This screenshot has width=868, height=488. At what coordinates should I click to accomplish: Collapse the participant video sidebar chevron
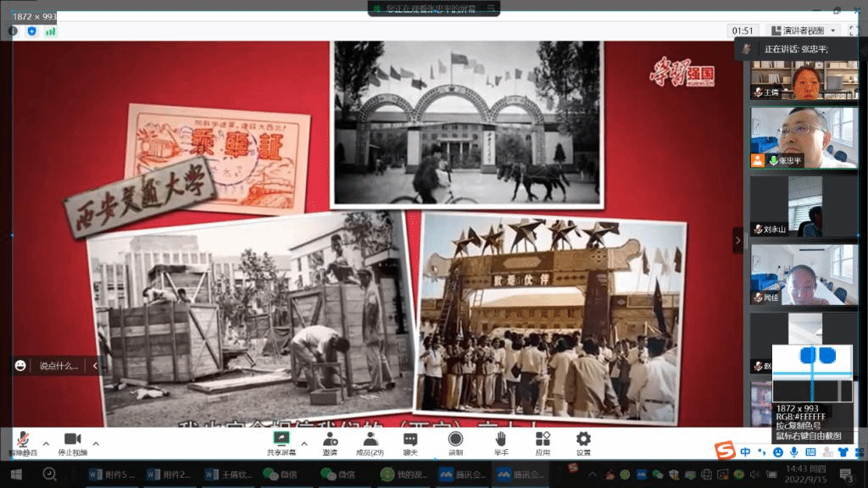(737, 241)
